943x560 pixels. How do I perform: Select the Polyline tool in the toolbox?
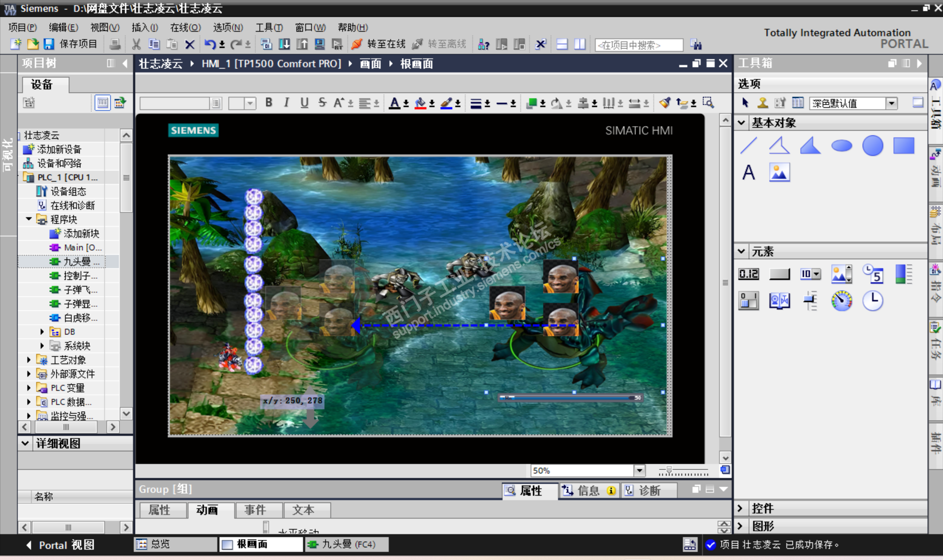click(x=779, y=146)
